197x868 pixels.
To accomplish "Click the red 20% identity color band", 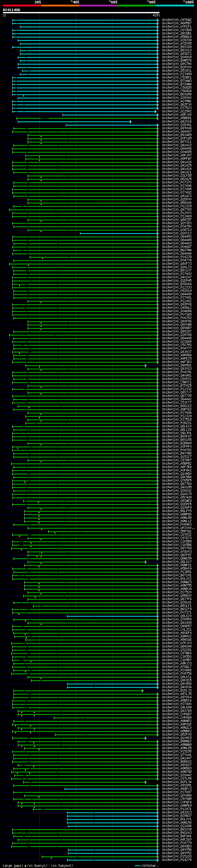I will 22,6.
